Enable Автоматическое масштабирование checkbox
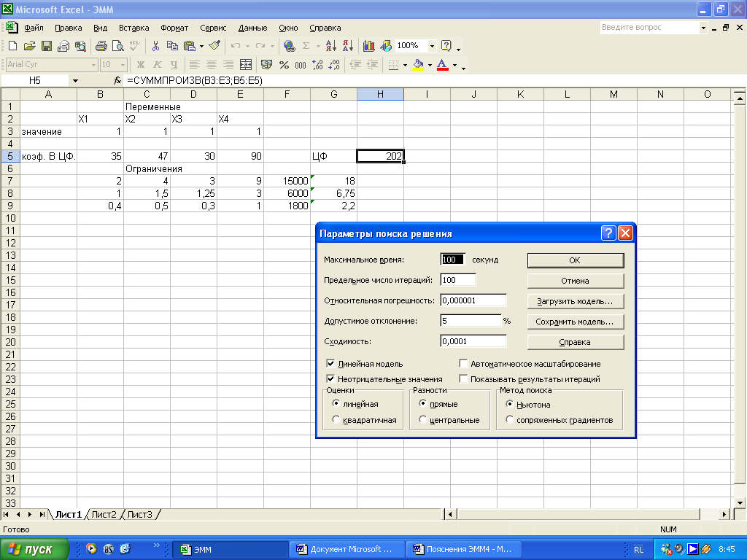This screenshot has width=747, height=560. pyautogui.click(x=463, y=363)
